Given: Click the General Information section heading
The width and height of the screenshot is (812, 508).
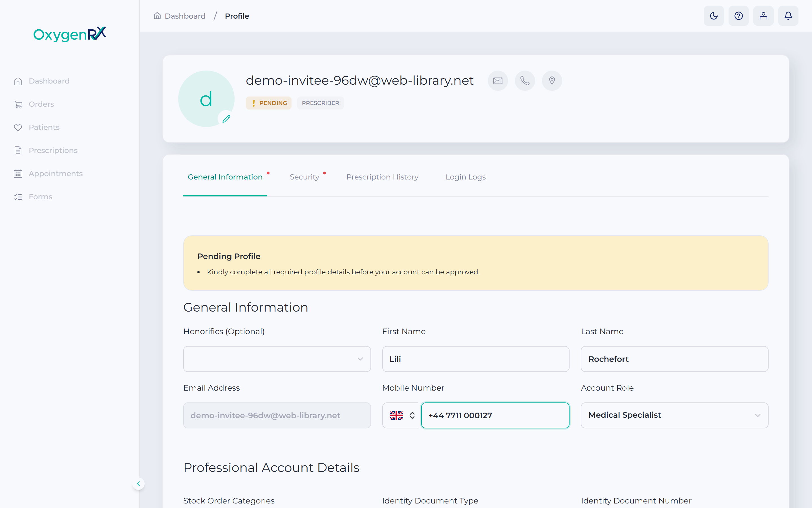Looking at the screenshot, I should coord(246,307).
